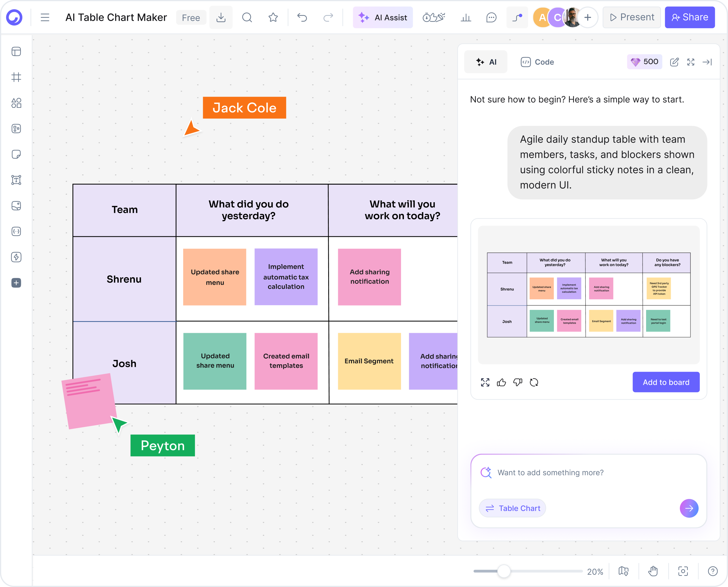Open the lightning bolt quick actions
Image resolution: width=728 pixels, height=587 pixels.
coord(16,257)
